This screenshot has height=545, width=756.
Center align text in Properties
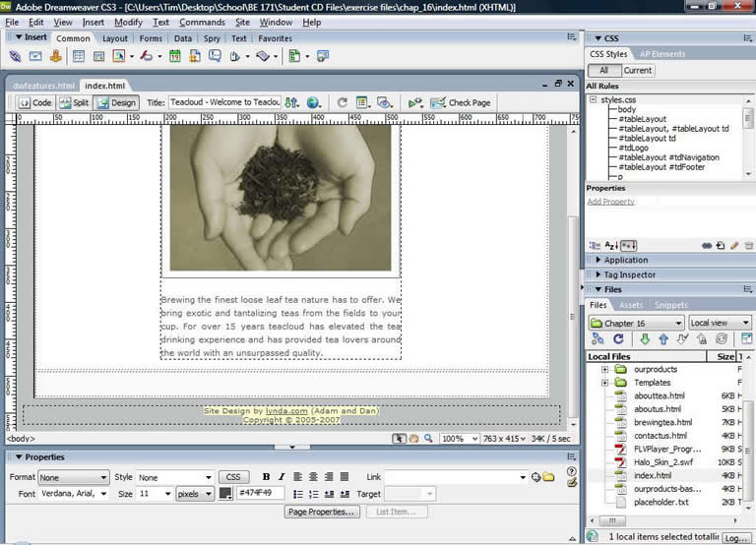(x=313, y=477)
